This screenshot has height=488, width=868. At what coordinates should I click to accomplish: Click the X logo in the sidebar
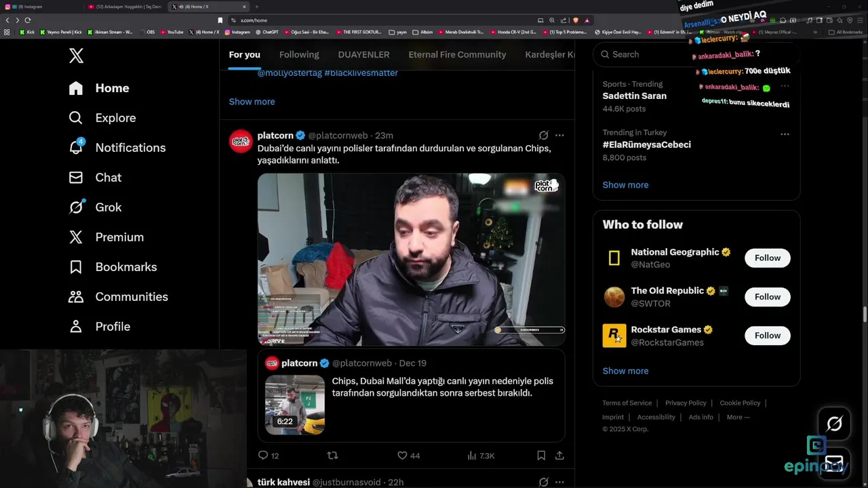pyautogui.click(x=77, y=56)
